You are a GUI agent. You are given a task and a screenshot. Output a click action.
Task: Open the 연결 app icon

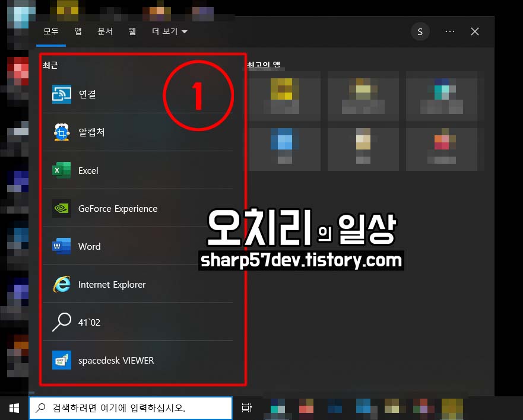[x=62, y=94]
